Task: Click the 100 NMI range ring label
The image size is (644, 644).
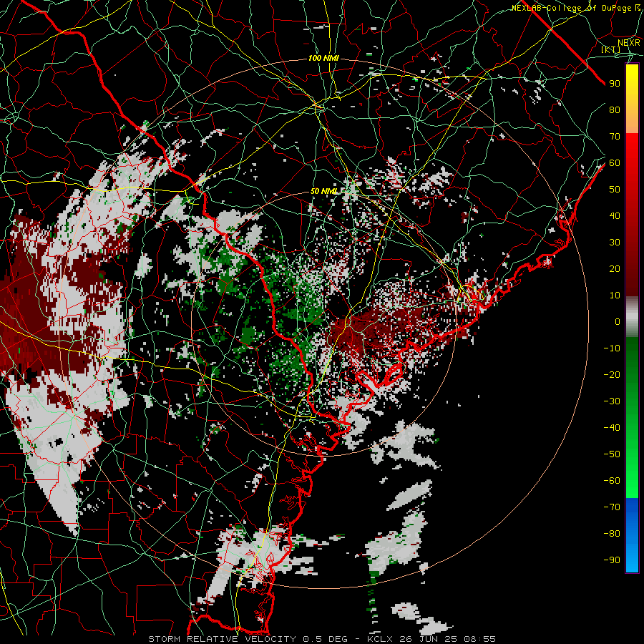Action: pyautogui.click(x=323, y=59)
